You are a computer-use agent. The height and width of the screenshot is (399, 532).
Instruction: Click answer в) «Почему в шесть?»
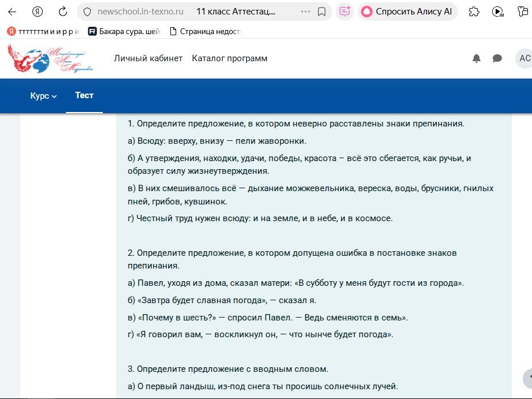click(x=267, y=318)
